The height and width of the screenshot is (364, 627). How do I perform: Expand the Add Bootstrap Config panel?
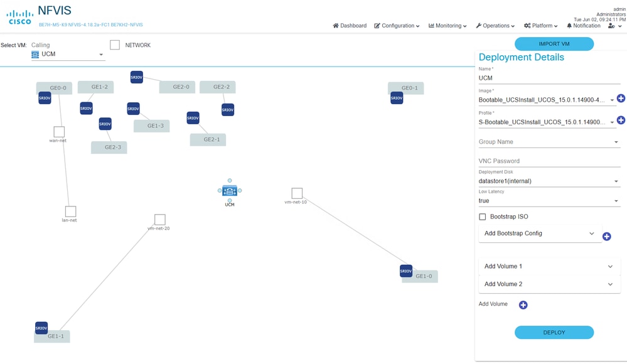click(x=540, y=233)
